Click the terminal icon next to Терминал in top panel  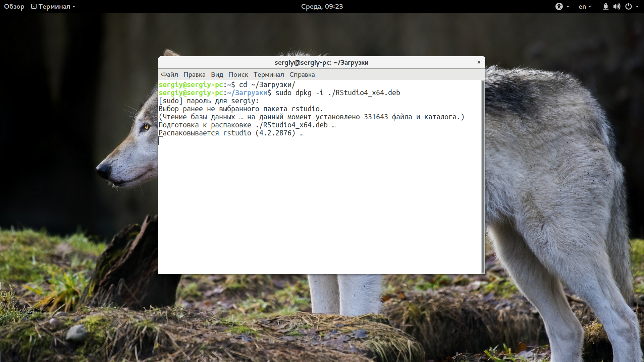[x=34, y=6]
